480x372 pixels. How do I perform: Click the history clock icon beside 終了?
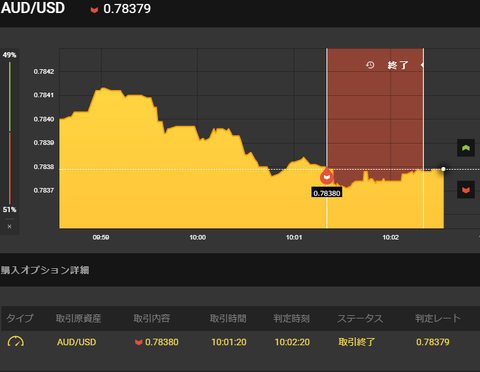coord(370,65)
